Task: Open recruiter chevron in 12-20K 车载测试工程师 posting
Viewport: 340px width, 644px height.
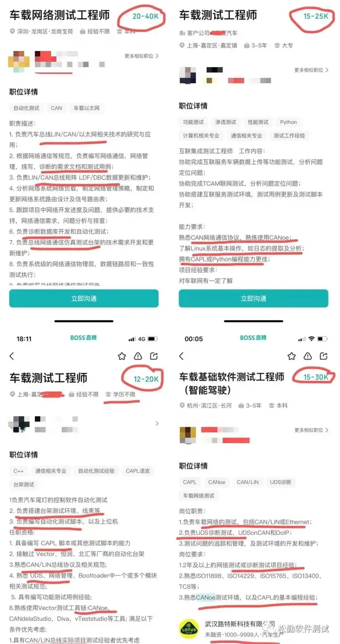Action: point(157,424)
